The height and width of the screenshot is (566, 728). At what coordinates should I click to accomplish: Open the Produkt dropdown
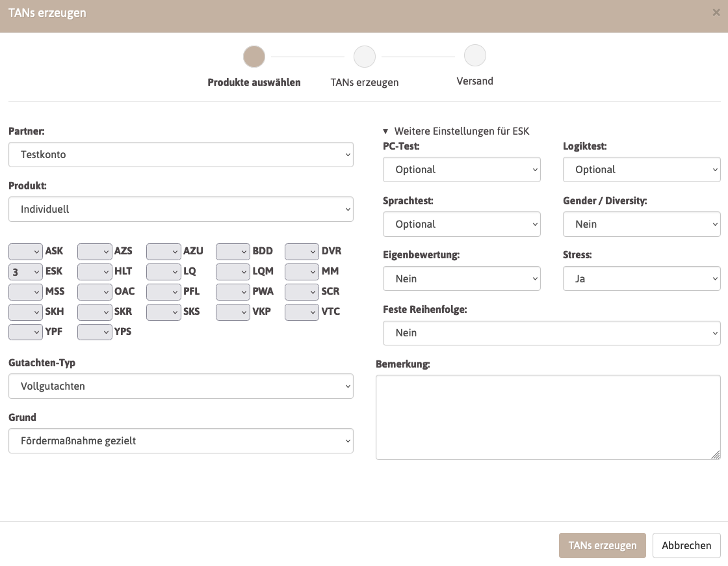pyautogui.click(x=181, y=209)
